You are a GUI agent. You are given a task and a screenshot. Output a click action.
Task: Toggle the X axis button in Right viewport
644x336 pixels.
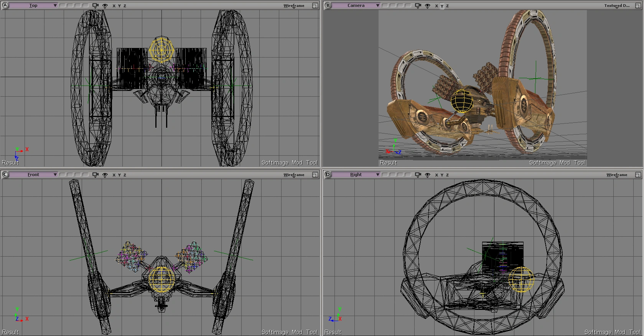tap(436, 175)
